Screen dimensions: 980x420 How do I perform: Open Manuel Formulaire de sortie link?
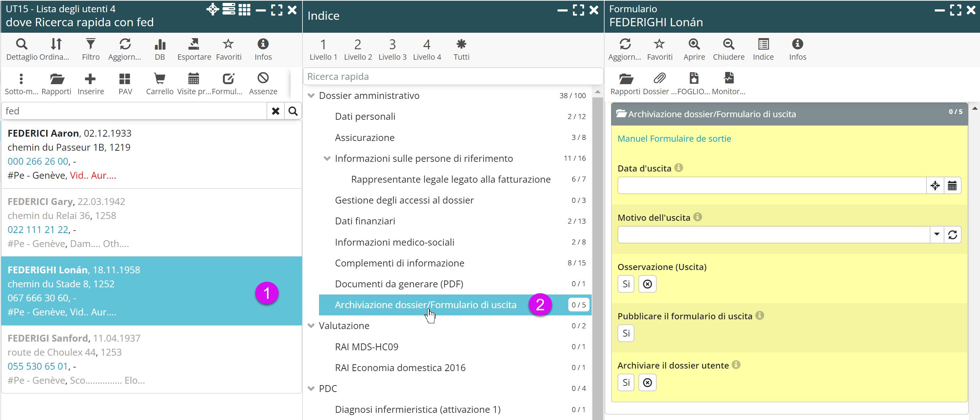674,138
